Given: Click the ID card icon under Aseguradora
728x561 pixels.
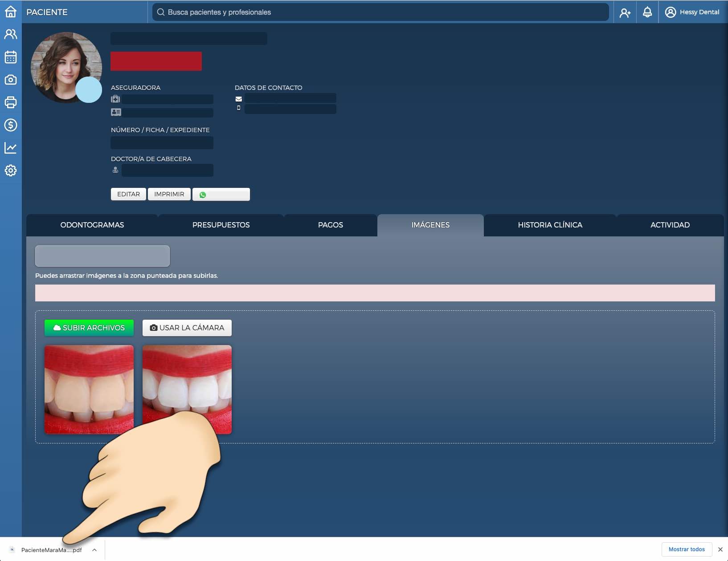Looking at the screenshot, I should [x=116, y=112].
